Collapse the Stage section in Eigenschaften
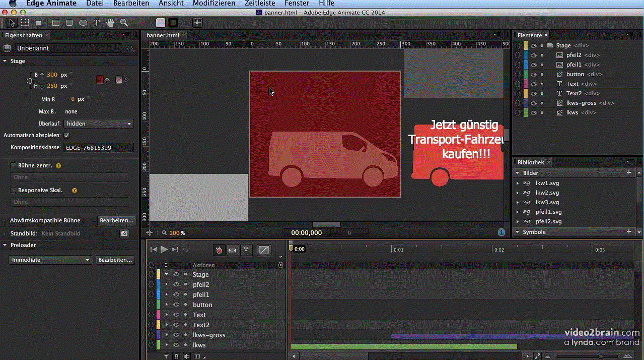This screenshot has height=360, width=644. pos(5,61)
